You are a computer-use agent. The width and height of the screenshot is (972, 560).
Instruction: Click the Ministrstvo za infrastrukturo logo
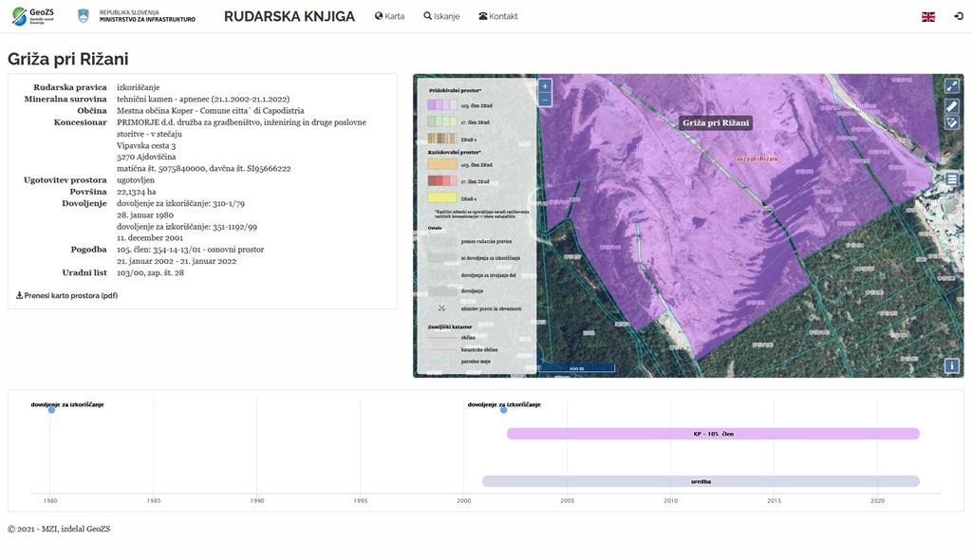click(136, 16)
